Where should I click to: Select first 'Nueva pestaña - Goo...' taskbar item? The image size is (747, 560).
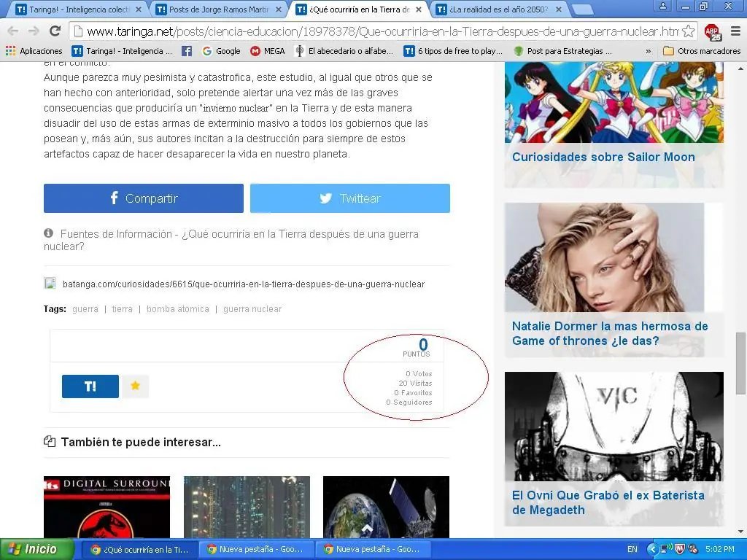point(258,550)
